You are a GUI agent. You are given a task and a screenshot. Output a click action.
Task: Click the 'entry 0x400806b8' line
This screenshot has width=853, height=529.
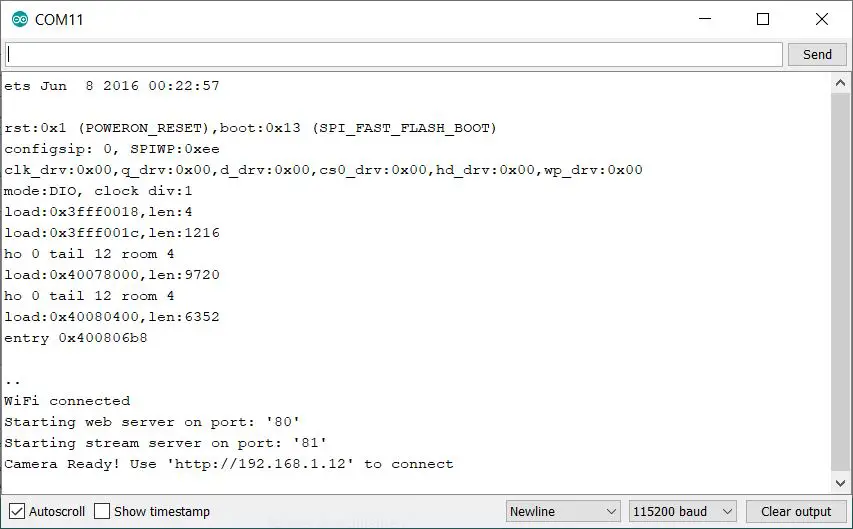(x=76, y=338)
